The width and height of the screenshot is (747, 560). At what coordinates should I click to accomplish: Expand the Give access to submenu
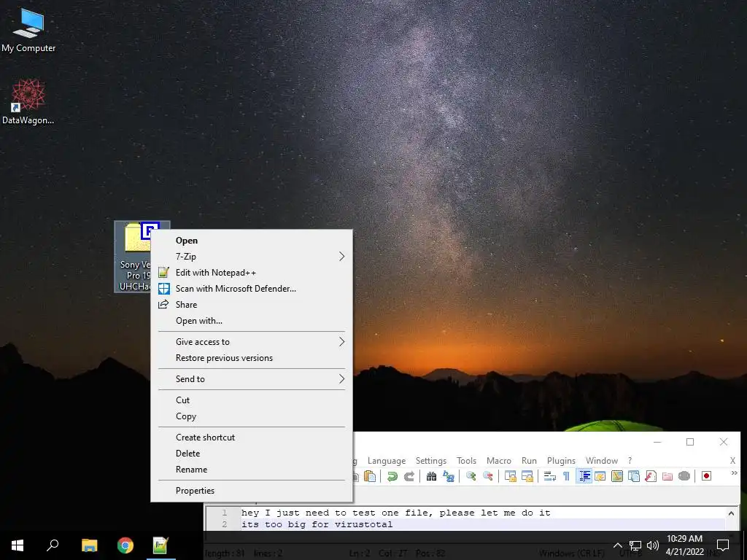pos(252,341)
